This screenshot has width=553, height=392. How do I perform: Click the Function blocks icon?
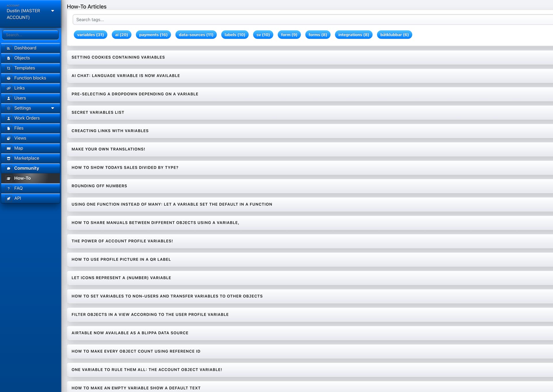tap(9, 78)
